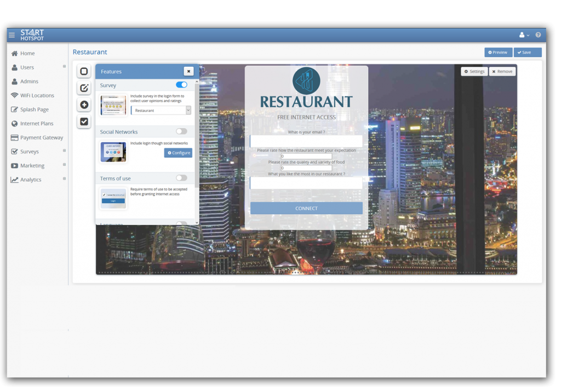Open the user account menu icon

[524, 34]
